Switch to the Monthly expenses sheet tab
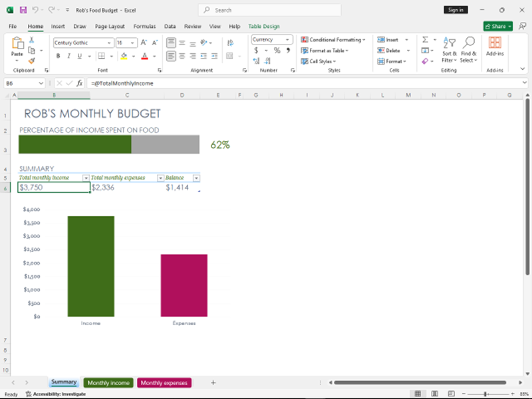Image resolution: width=532 pixels, height=399 pixels. 164,383
